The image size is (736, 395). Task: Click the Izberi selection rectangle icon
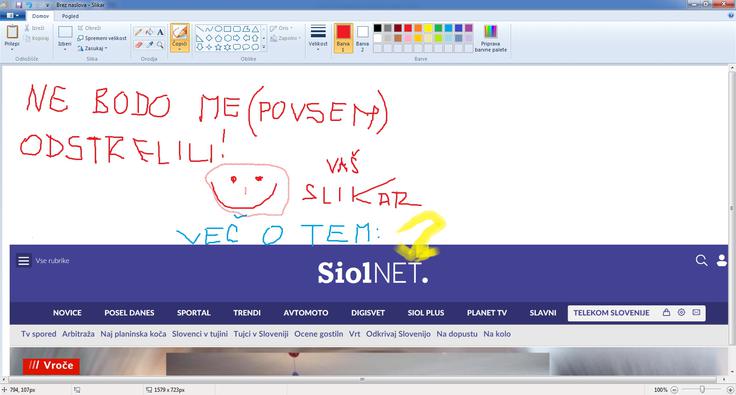click(x=65, y=32)
